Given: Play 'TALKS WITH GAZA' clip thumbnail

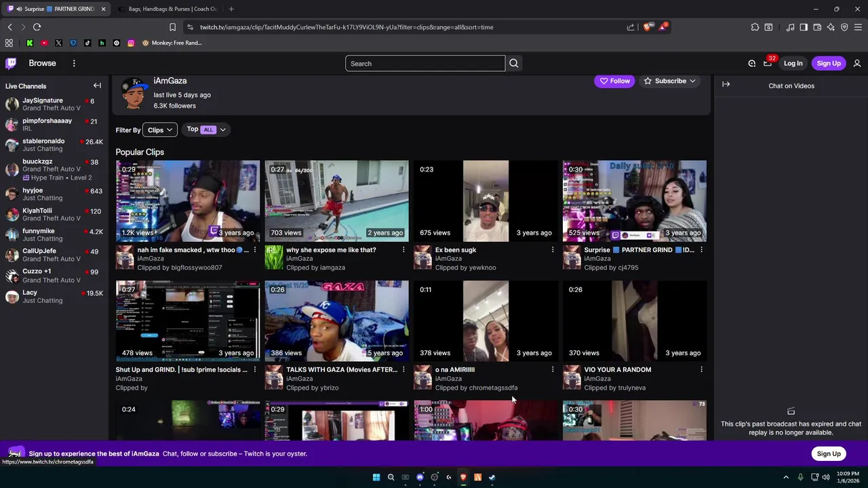Looking at the screenshot, I should pyautogui.click(x=337, y=321).
